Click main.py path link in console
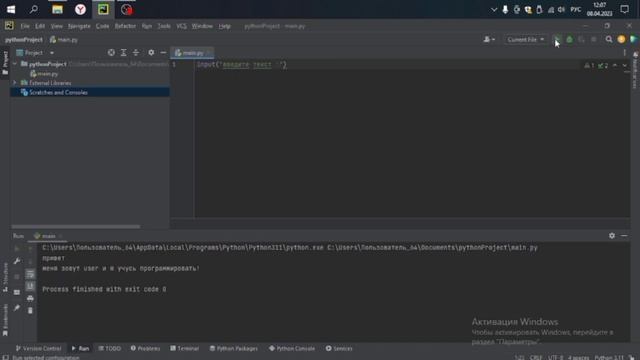Image resolution: width=640 pixels, height=360 pixels. click(432, 248)
